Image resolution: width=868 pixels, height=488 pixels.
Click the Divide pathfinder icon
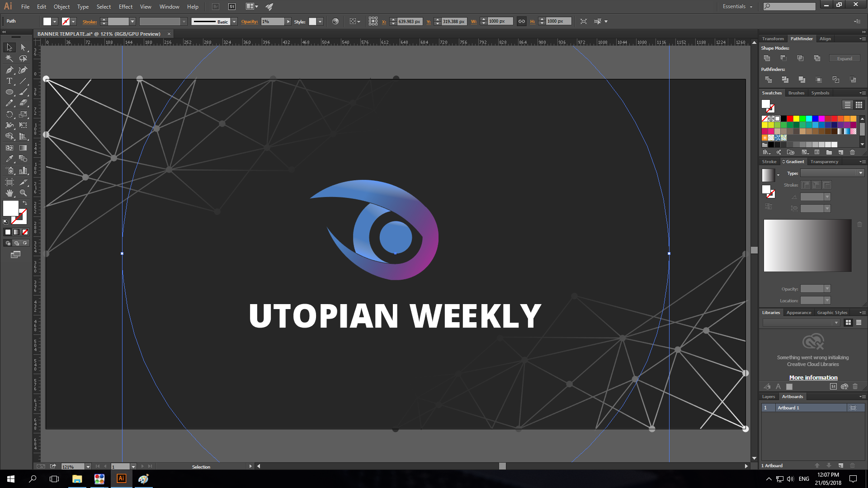pyautogui.click(x=768, y=80)
